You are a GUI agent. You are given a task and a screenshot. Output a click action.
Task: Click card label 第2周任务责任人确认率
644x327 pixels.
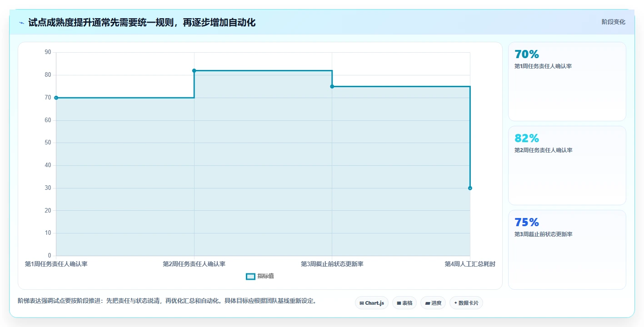tap(543, 150)
